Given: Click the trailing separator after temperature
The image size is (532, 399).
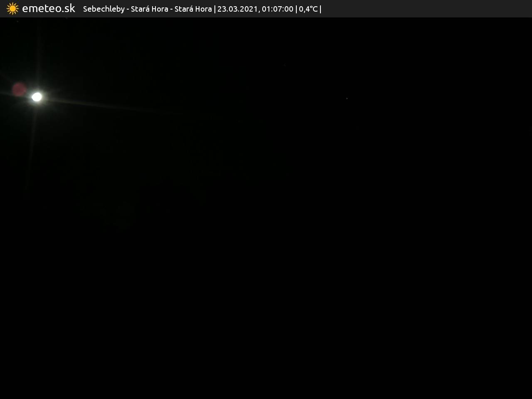Looking at the screenshot, I should click(320, 9).
